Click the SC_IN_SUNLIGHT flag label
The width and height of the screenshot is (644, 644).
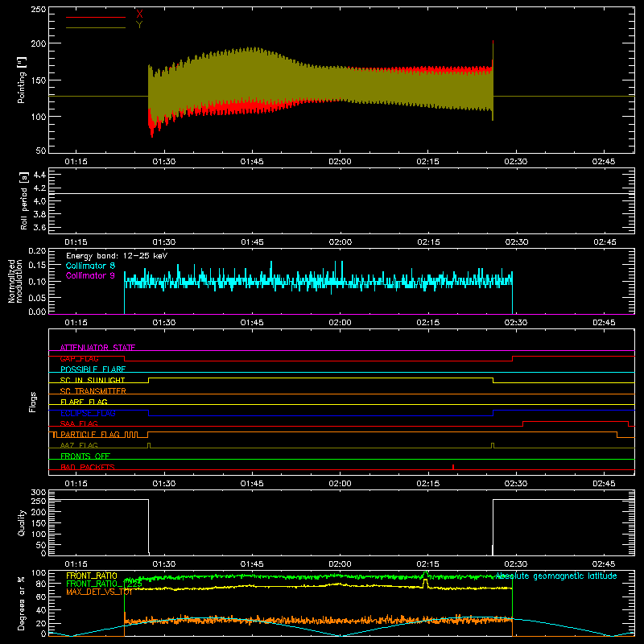coord(93,380)
